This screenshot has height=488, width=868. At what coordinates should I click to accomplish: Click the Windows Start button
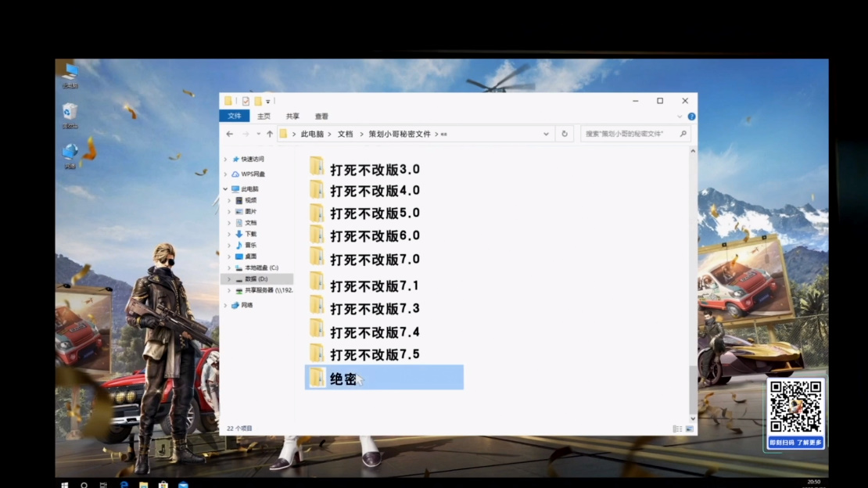click(64, 485)
